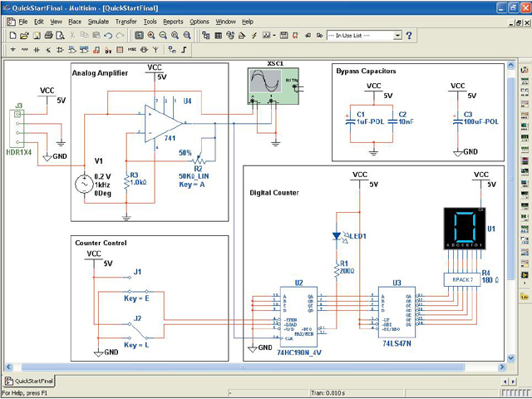Select the QuickStartFinal sheet tab
Viewport: 532px width, 399px height.
pyautogui.click(x=29, y=381)
